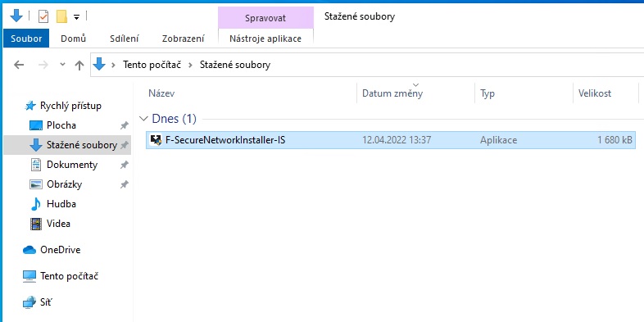
Task: Open Plocha in navigation pane
Action: (x=61, y=125)
